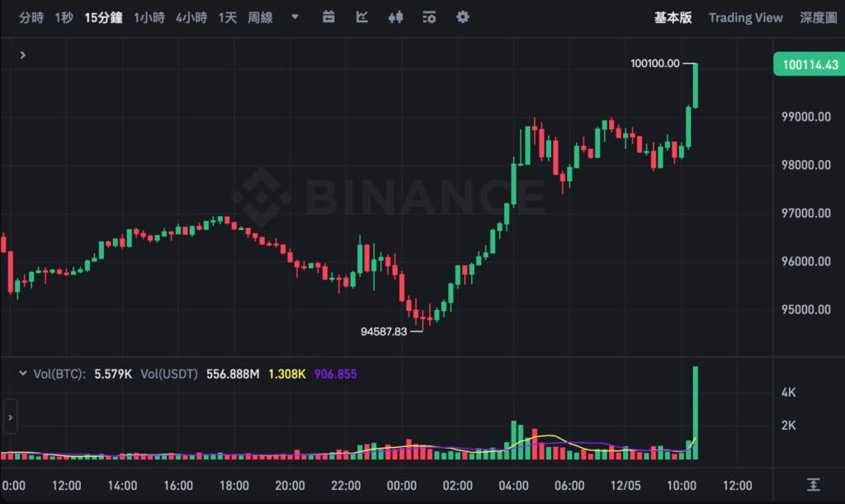Screen dimensions: 845x504
Task: Click the Binance watermark logo
Action: point(387,197)
